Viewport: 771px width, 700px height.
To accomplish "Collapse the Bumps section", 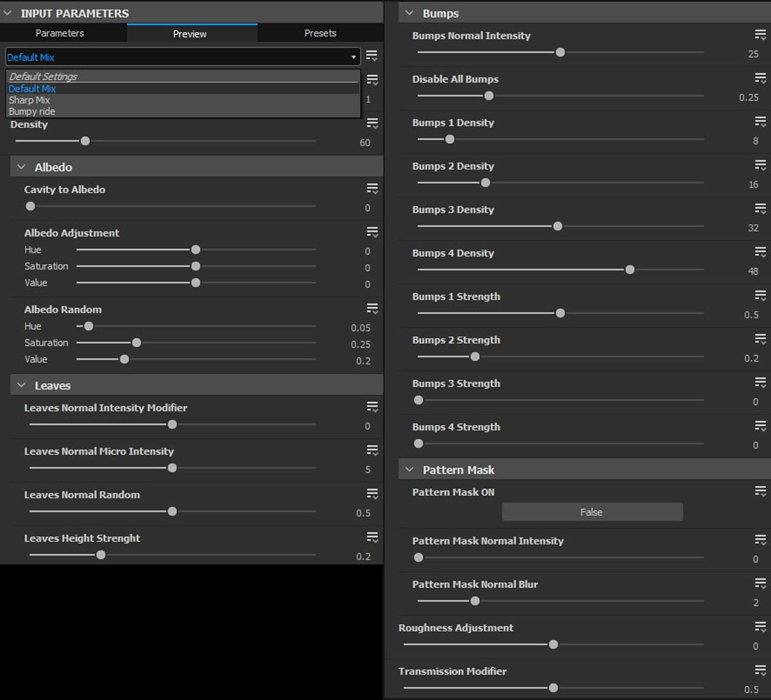I will (409, 13).
